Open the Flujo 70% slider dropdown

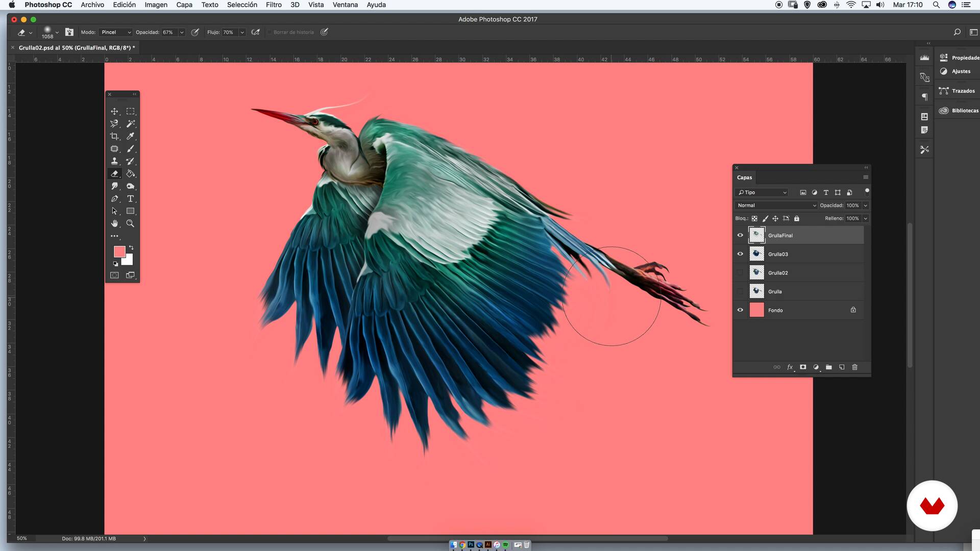coord(242,32)
